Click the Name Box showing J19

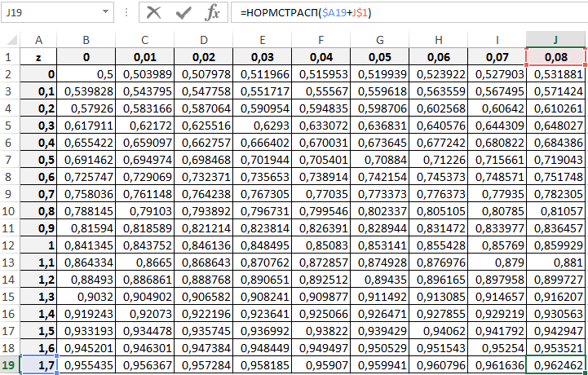pyautogui.click(x=51, y=13)
